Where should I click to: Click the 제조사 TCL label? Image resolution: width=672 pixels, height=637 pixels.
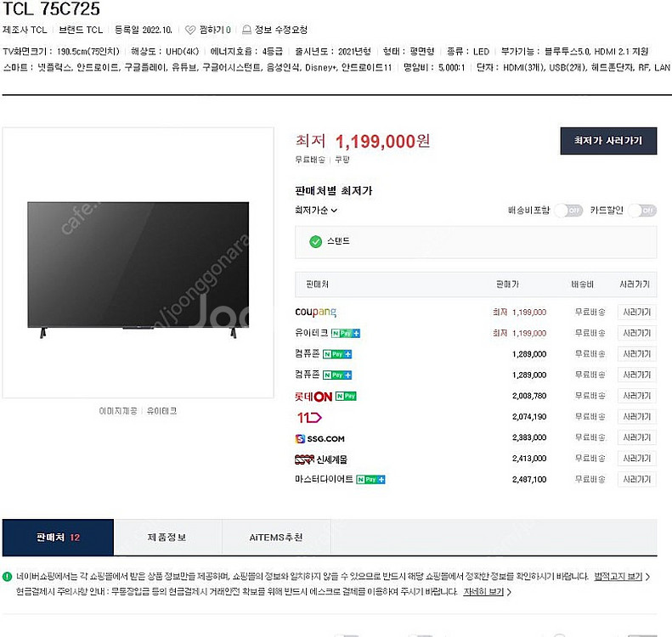click(25, 30)
